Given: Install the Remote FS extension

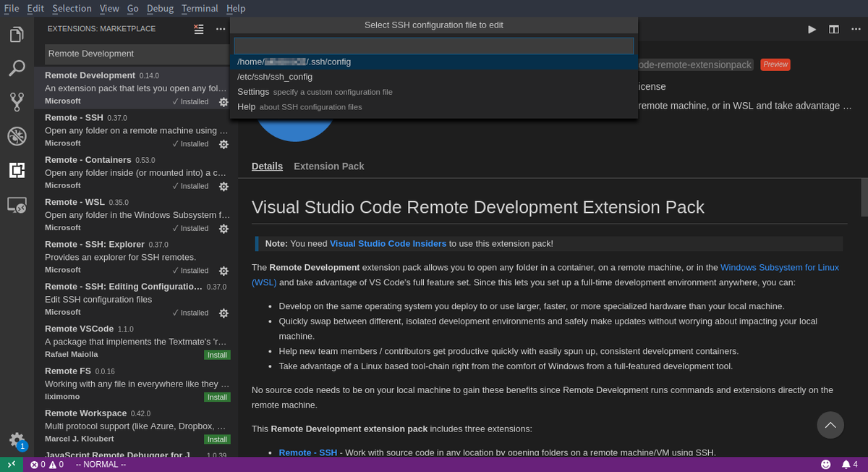Looking at the screenshot, I should 217,397.
